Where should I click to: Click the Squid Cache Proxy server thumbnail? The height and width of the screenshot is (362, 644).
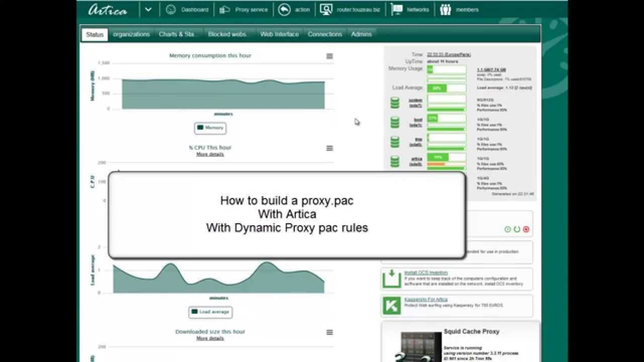[x=419, y=347]
